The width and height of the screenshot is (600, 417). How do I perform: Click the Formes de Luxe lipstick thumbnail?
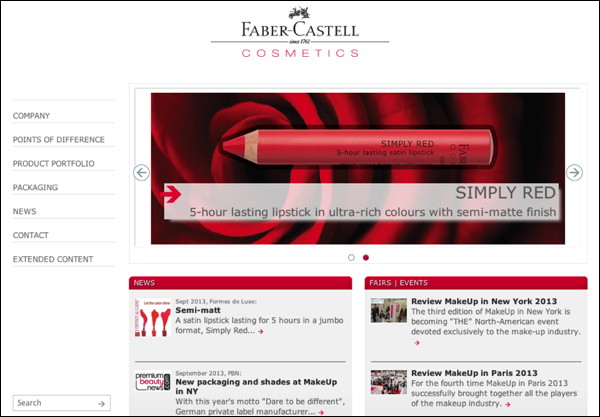pos(153,318)
